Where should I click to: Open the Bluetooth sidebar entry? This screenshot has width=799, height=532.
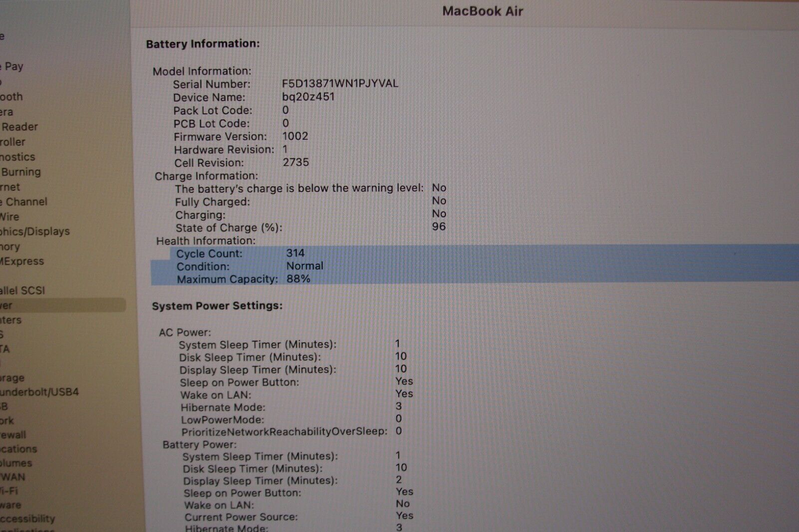[x=11, y=97]
